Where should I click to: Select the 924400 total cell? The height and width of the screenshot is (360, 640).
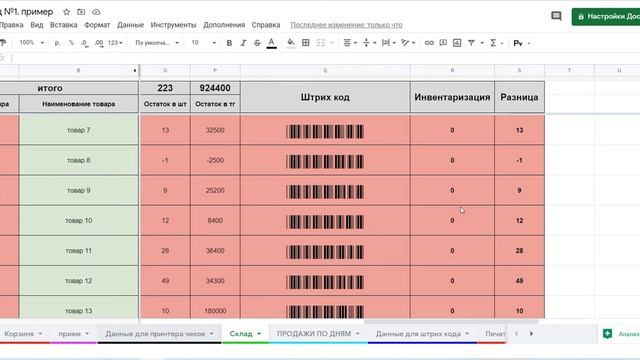[215, 88]
